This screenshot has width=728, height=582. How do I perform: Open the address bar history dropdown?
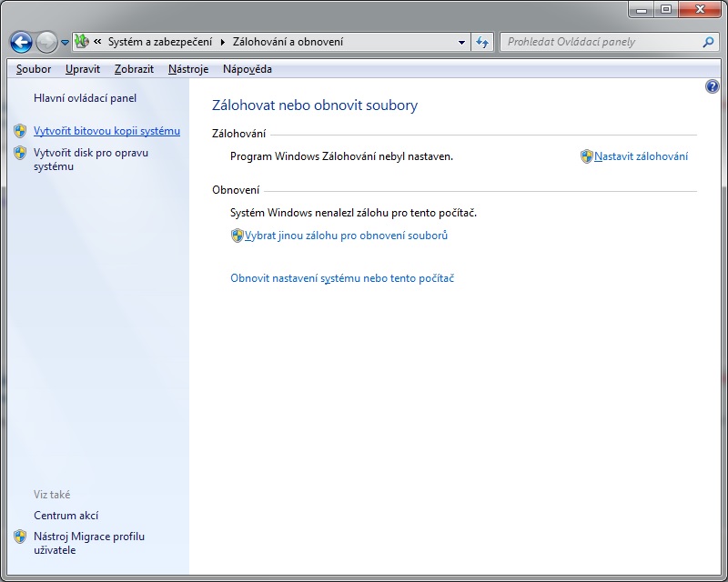click(x=461, y=42)
